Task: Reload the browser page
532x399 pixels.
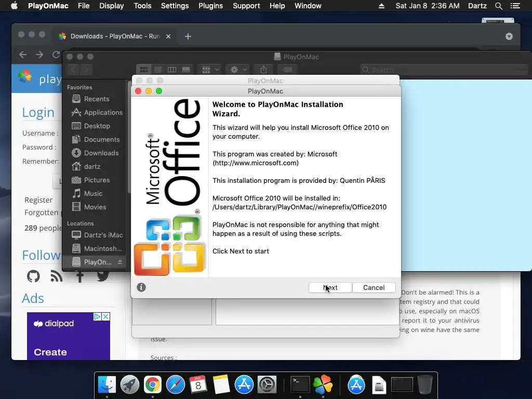Action: coord(56,55)
